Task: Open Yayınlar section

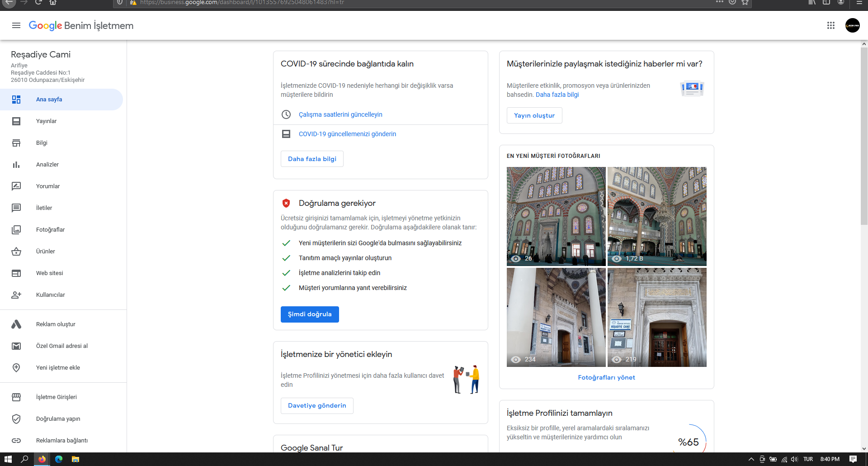Action: (x=61, y=121)
